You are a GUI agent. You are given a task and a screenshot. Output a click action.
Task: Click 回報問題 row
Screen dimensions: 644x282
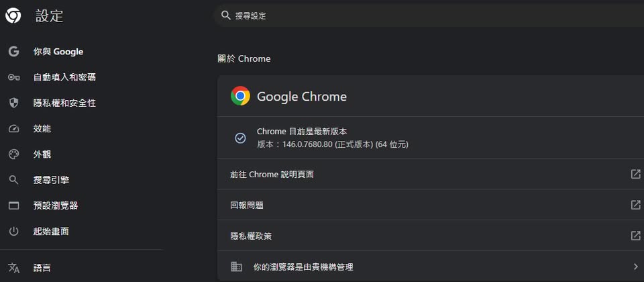pyautogui.click(x=402, y=205)
